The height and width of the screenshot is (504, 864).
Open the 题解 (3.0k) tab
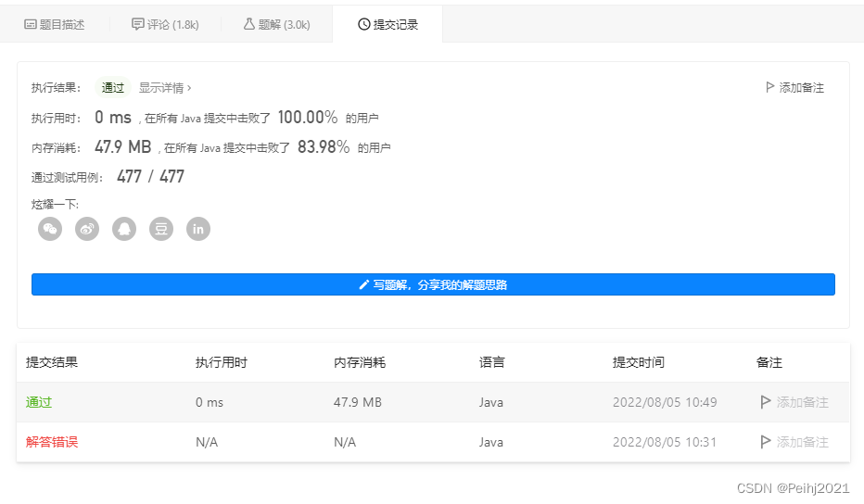point(276,24)
